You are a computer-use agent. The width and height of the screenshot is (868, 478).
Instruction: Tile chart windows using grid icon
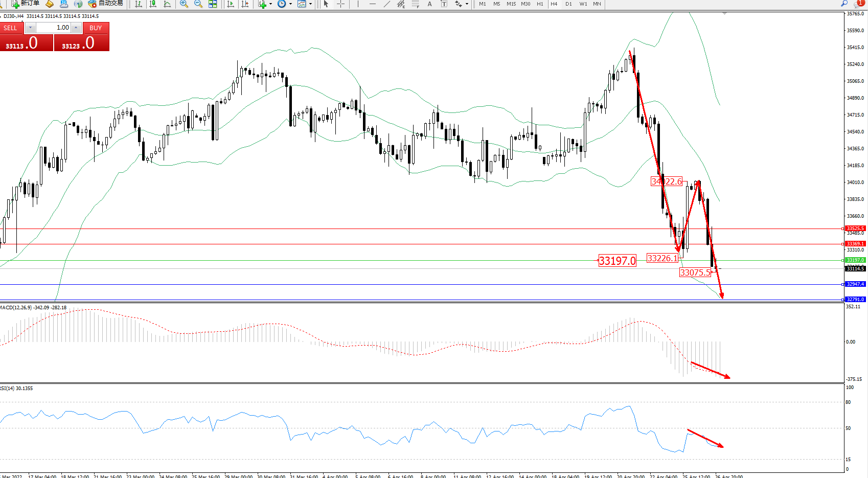click(x=213, y=4)
